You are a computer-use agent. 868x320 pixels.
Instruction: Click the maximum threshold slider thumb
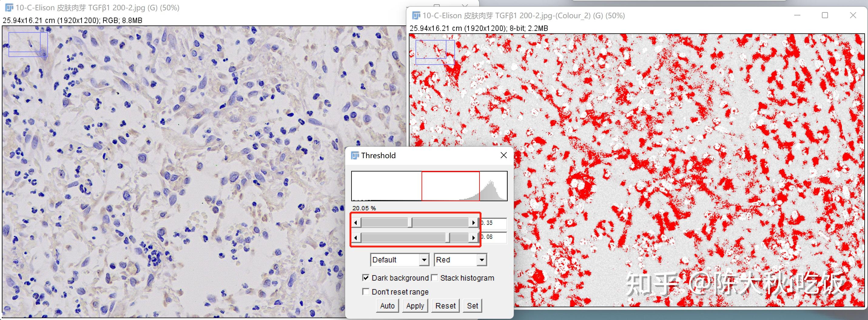[x=447, y=238]
